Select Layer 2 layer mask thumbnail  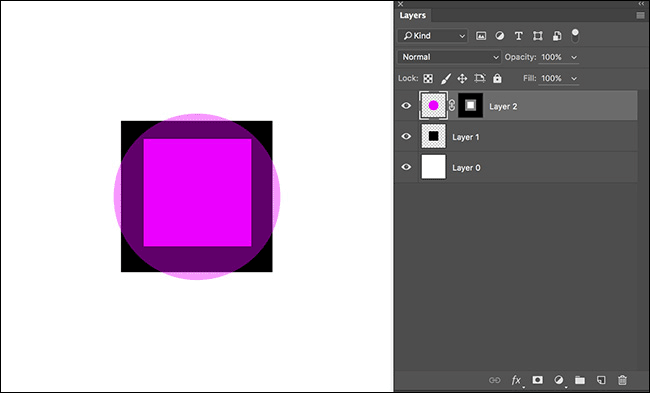click(x=471, y=105)
